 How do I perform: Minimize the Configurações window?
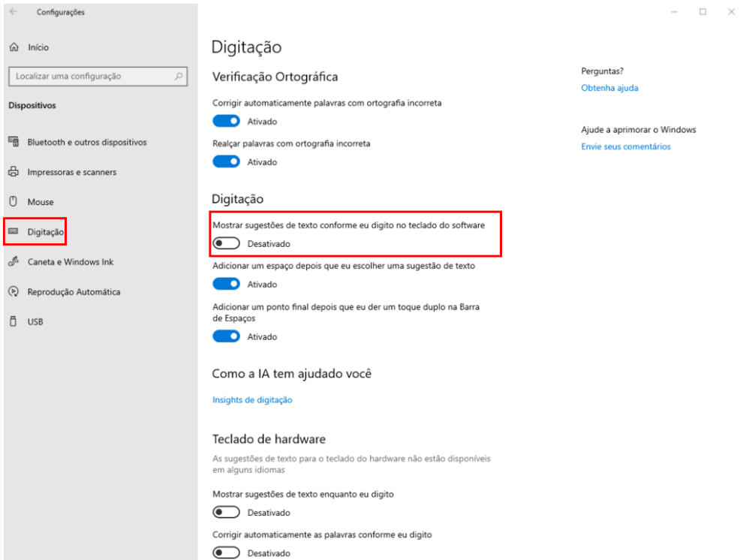click(675, 12)
